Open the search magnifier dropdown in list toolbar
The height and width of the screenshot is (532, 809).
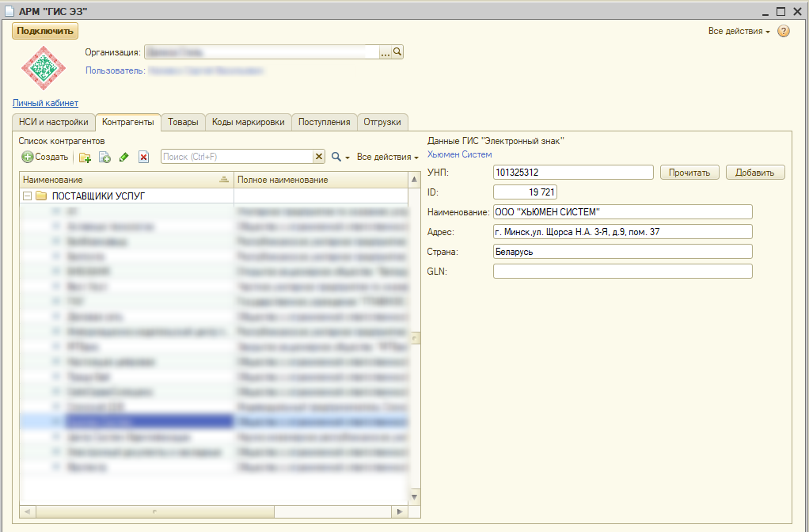click(340, 158)
